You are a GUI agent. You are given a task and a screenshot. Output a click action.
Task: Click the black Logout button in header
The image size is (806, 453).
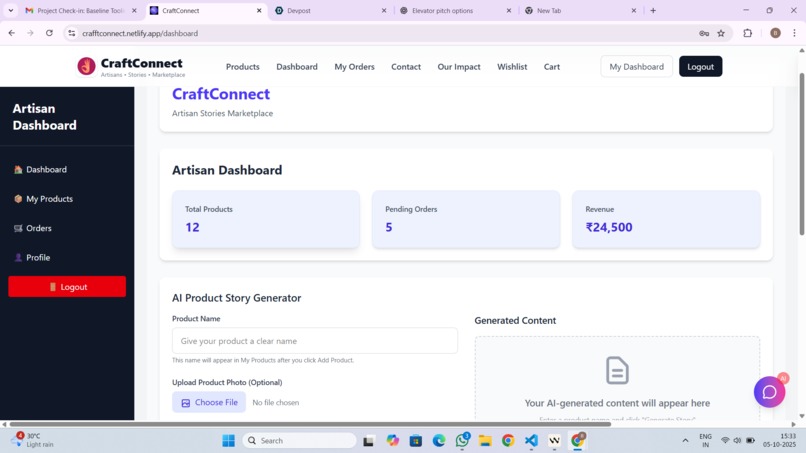tap(700, 66)
